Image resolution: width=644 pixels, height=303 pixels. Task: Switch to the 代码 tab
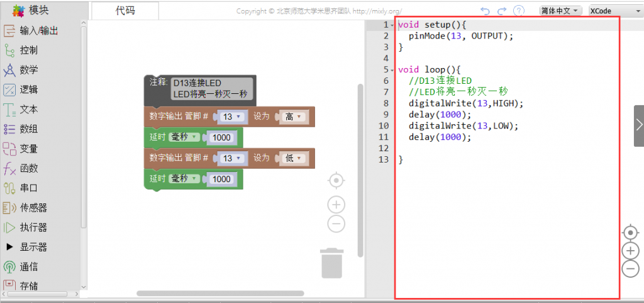point(125,11)
